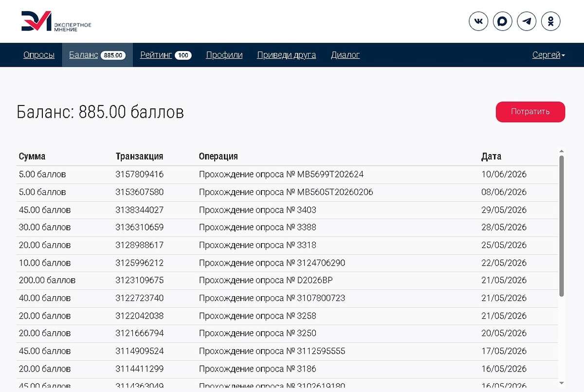Click operation for survey MB5605T20260206
This screenshot has height=392, width=584.
point(286,192)
